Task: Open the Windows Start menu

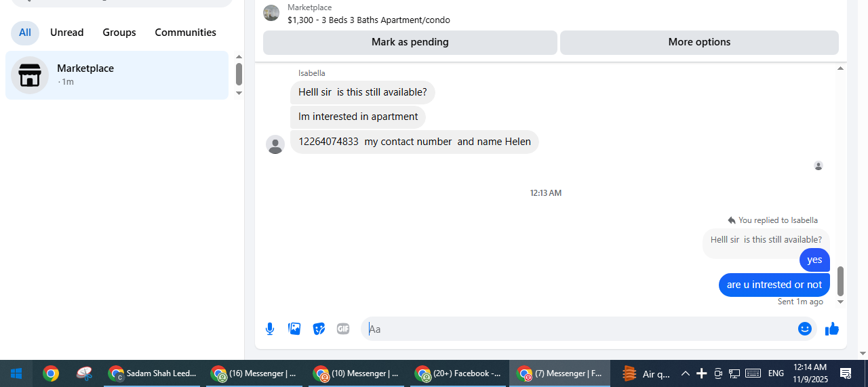Action: click(x=16, y=373)
